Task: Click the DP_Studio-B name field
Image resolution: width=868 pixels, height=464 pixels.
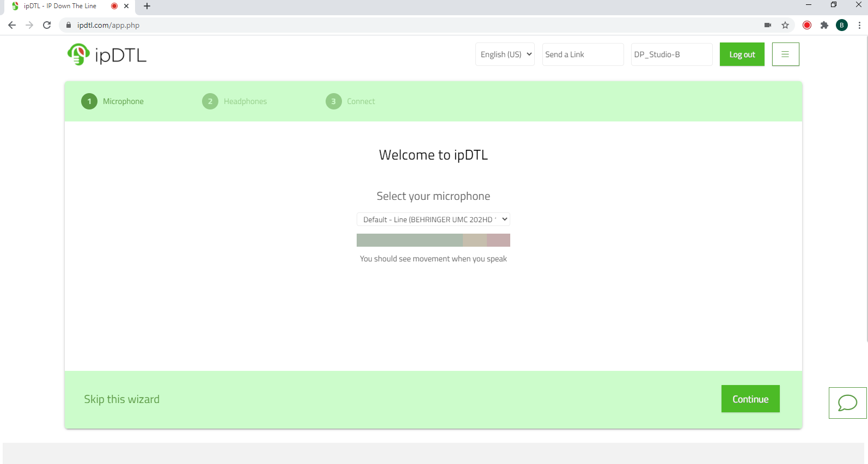Action: (672, 54)
